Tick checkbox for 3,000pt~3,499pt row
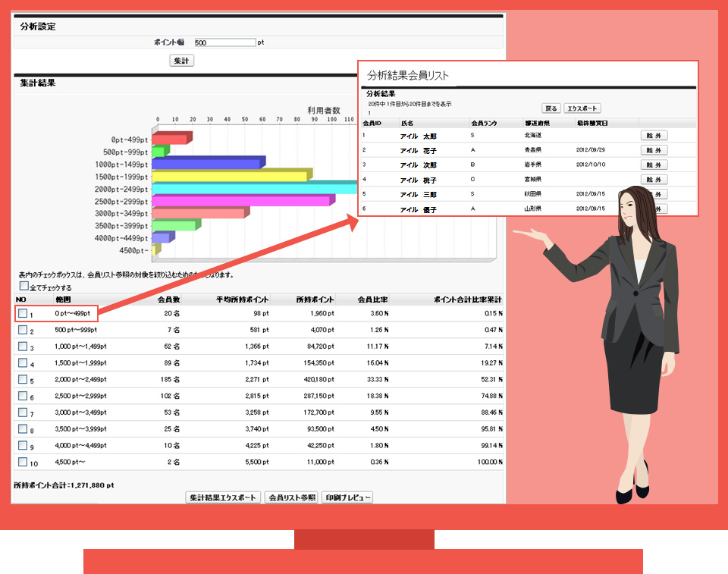 pyautogui.click(x=23, y=412)
